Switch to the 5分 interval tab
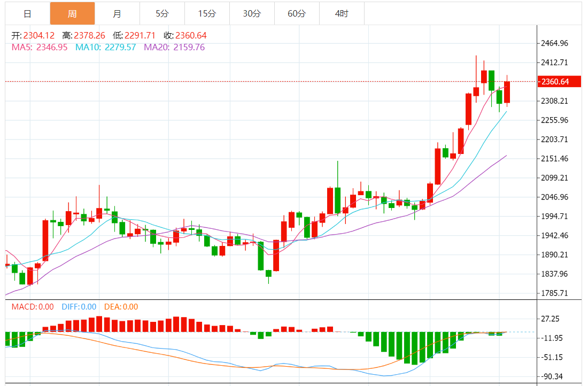This screenshot has width=588, height=386. [163, 13]
